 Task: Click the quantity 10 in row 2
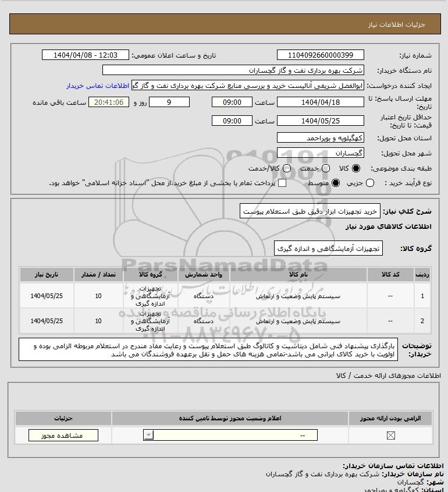pyautogui.click(x=98, y=321)
